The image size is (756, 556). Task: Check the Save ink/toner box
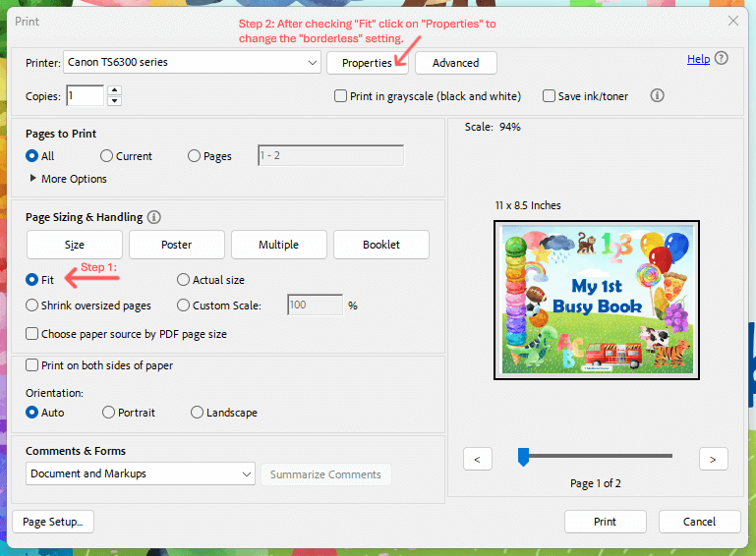(x=549, y=96)
